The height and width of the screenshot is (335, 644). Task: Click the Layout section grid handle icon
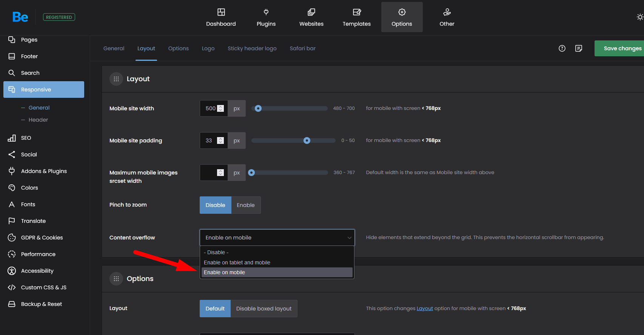(x=116, y=79)
